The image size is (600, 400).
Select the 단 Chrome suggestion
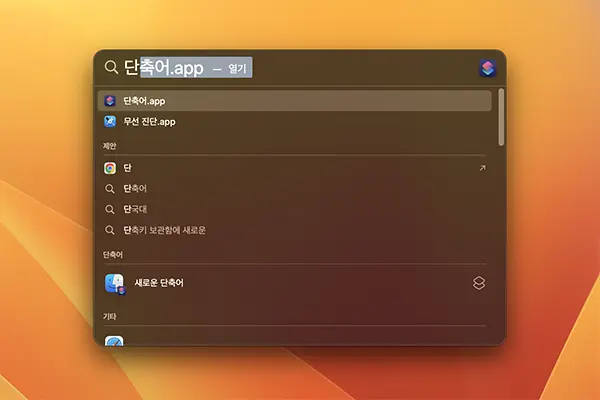click(x=295, y=168)
